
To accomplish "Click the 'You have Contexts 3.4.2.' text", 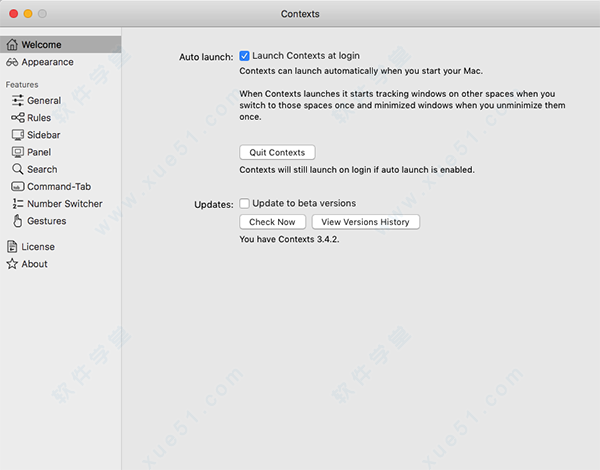I will click(289, 239).
